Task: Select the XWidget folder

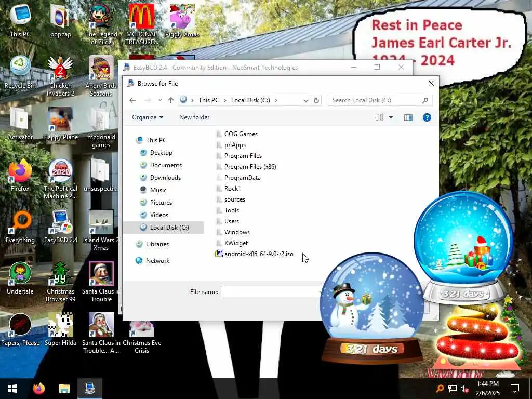Action: pos(232,243)
